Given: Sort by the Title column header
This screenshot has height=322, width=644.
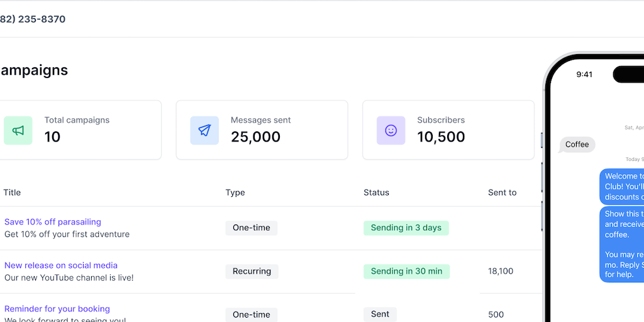Looking at the screenshot, I should coord(12,192).
